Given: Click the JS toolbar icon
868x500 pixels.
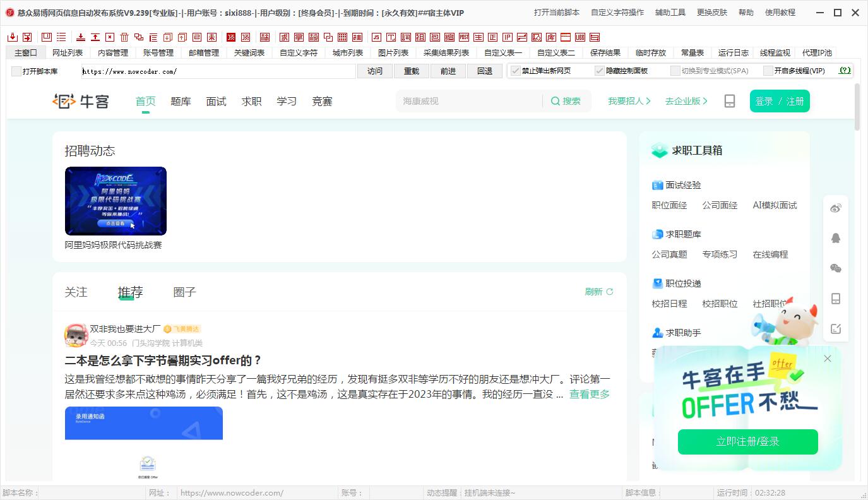Looking at the screenshot, I should 376,37.
